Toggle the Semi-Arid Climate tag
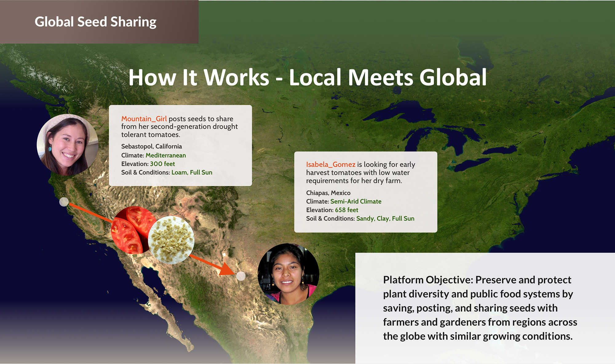 click(355, 201)
